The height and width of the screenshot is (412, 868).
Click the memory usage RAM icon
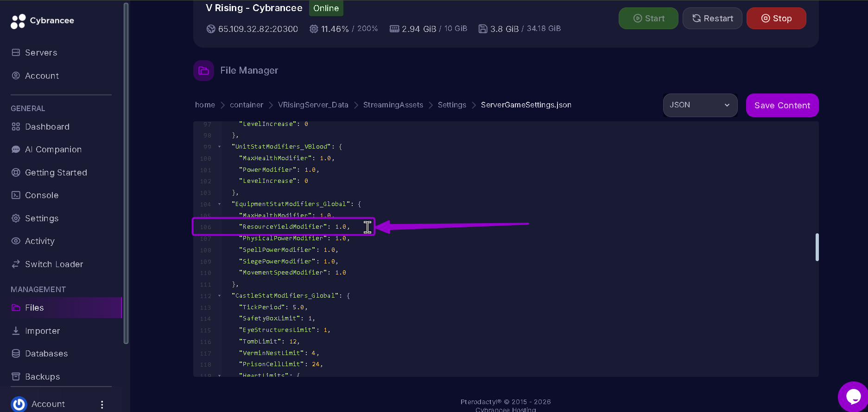[x=394, y=29]
